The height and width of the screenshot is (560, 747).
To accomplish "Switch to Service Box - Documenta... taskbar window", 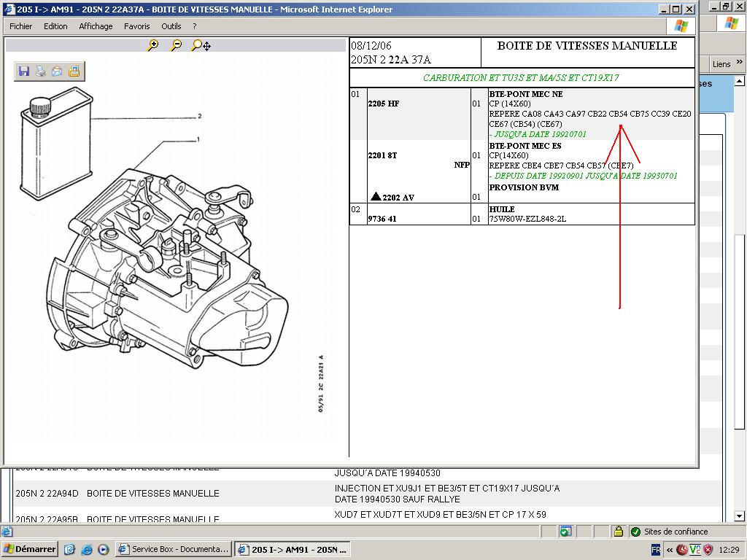I will pos(174,549).
